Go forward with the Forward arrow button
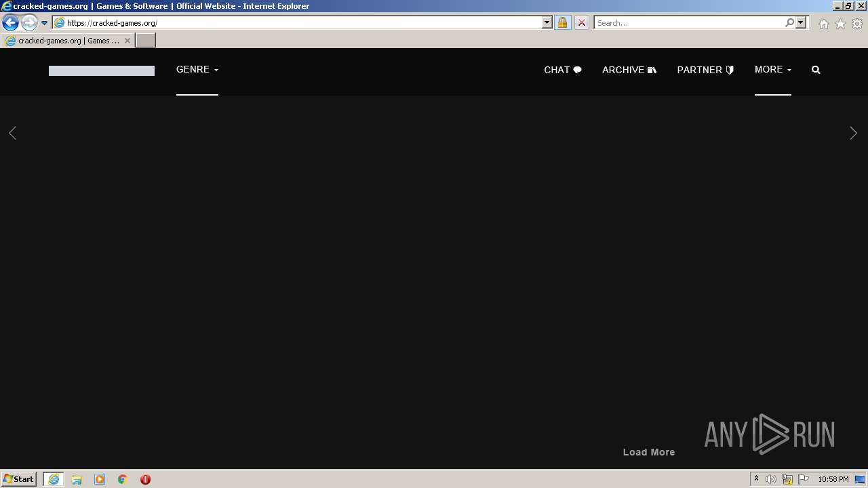The image size is (868, 488). click(x=29, y=23)
